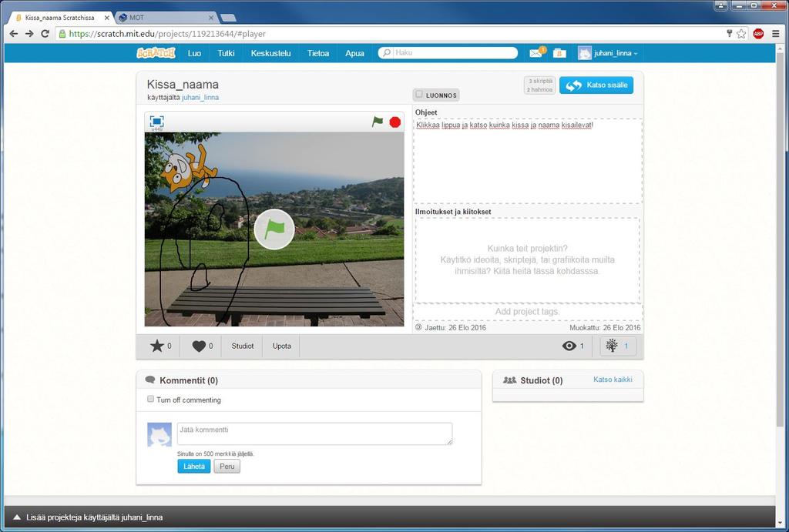This screenshot has height=532, width=789.
Task: Click the magnifier search icon in Haku box
Action: 387,52
